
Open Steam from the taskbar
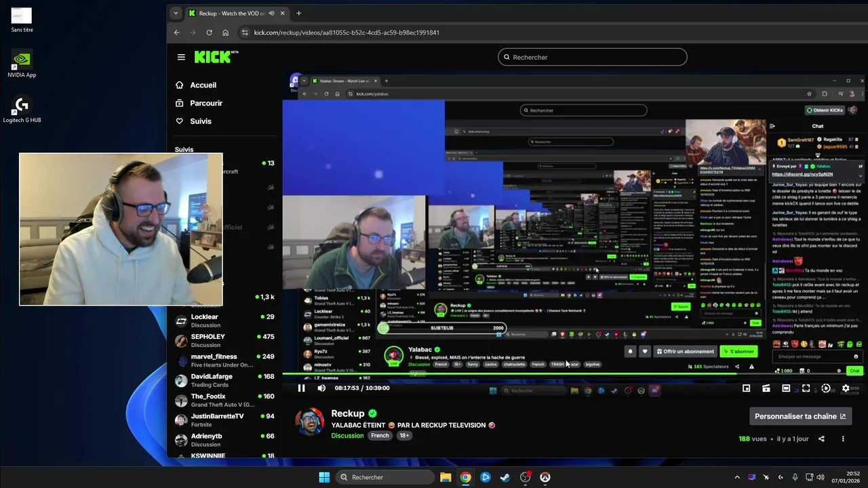coord(505,477)
